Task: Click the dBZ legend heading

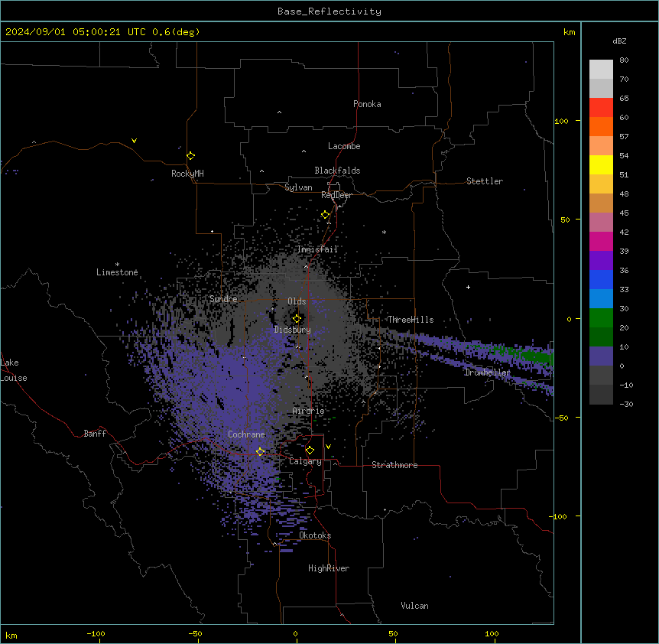Action: pyautogui.click(x=619, y=41)
